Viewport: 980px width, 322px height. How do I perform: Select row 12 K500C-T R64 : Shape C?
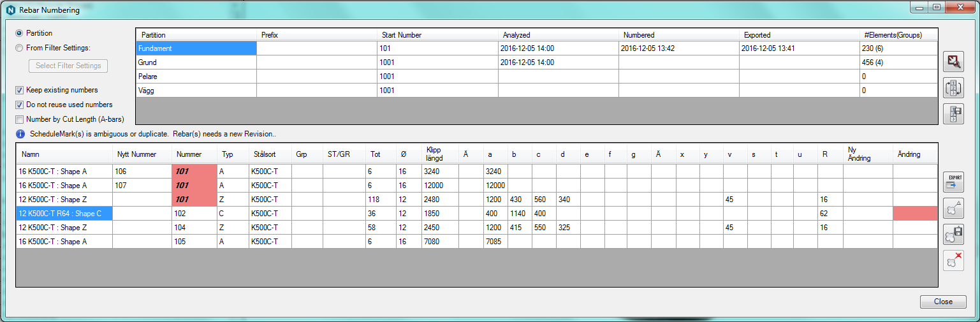click(477, 214)
